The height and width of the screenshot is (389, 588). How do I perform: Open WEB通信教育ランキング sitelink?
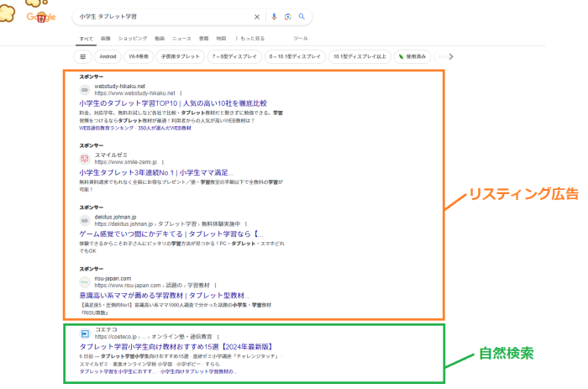click(x=106, y=129)
